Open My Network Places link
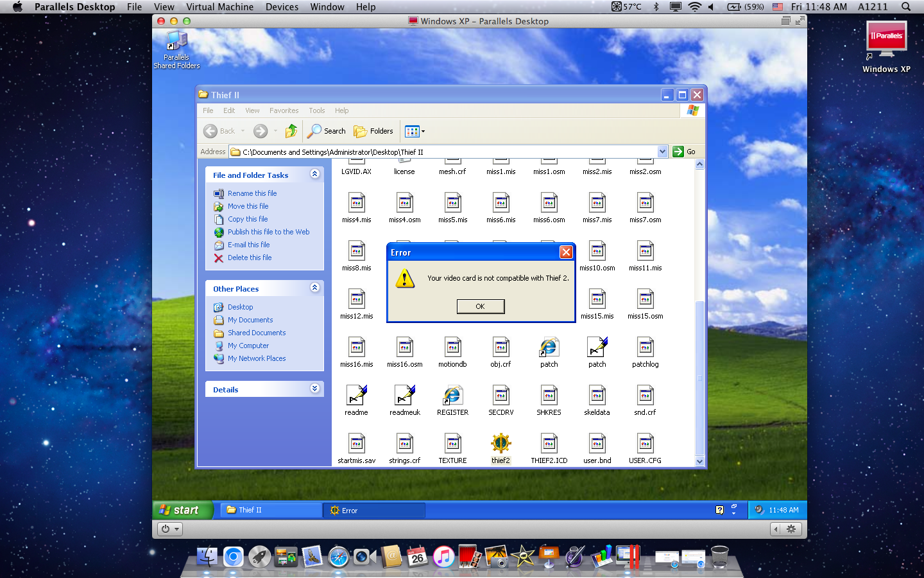 257,358
